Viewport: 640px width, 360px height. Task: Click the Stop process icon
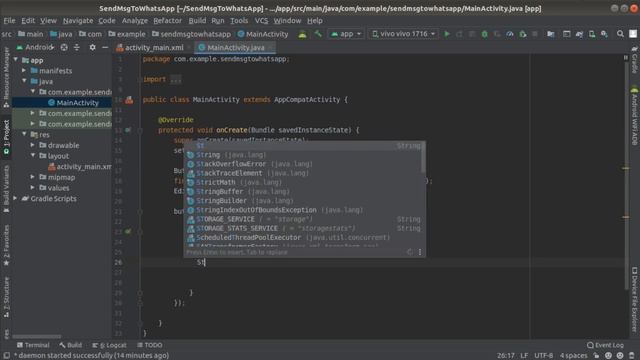[535, 34]
